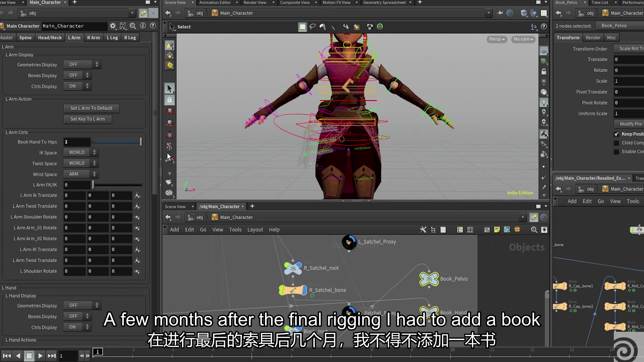The height and width of the screenshot is (362, 644).
Task: Click the Book_Pelvis null node icon
Action: click(x=429, y=279)
